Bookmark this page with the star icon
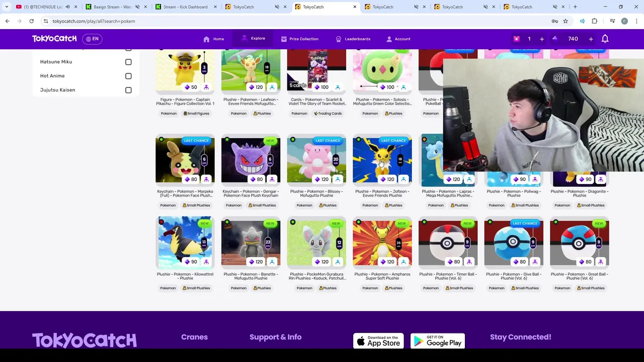This screenshot has width=644, height=362. [566, 21]
